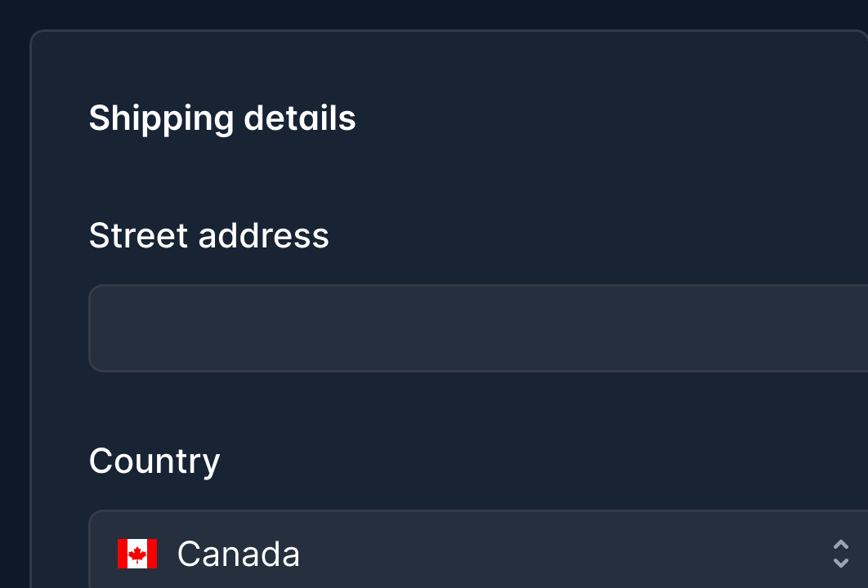Click the Shipping details heading
The height and width of the screenshot is (588, 868).
click(222, 118)
